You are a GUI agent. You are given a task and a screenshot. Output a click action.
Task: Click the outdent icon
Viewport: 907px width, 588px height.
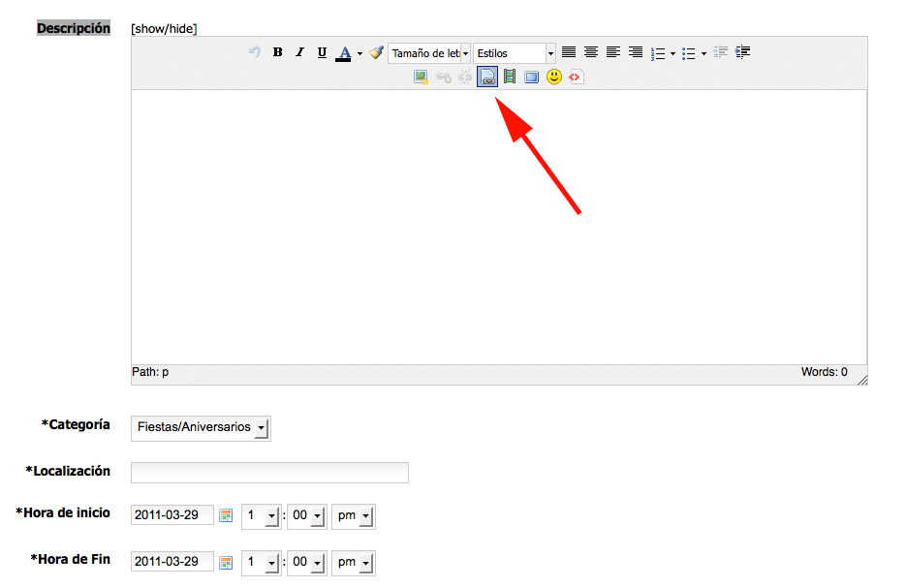pyautogui.click(x=720, y=52)
